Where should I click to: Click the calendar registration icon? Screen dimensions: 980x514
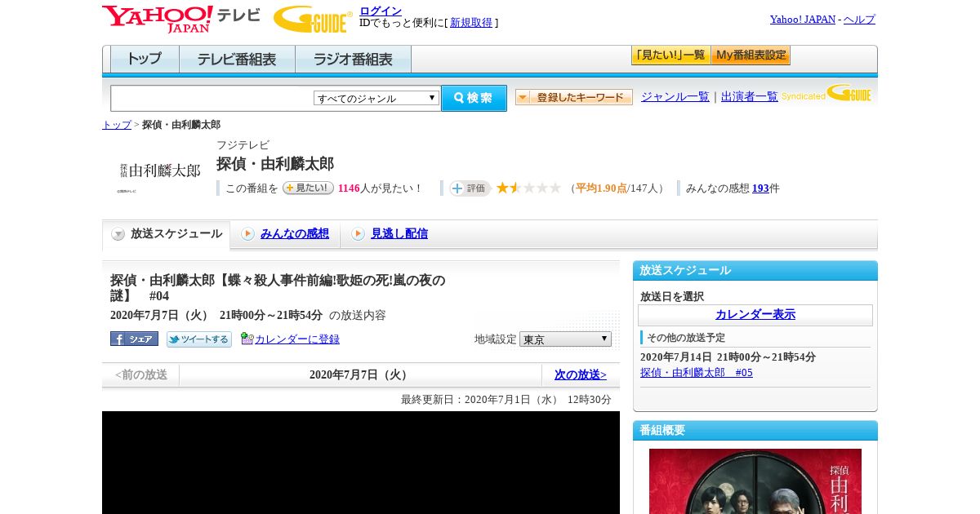pyautogui.click(x=247, y=339)
